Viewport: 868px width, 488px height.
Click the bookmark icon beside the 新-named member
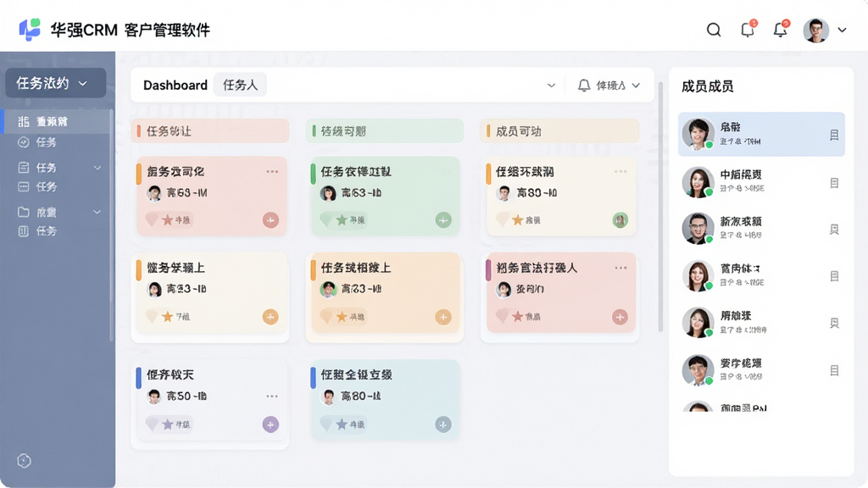[x=834, y=229]
